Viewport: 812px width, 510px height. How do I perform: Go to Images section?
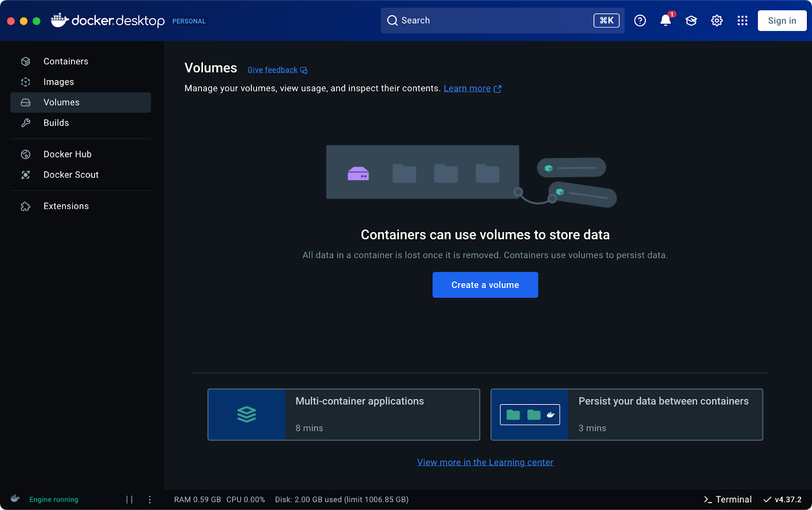[81, 82]
